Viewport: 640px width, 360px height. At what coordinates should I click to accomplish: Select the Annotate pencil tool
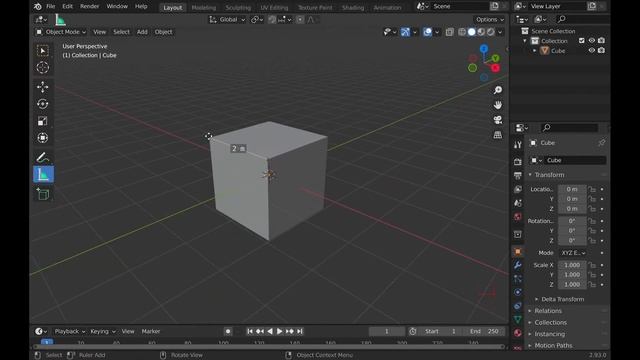tap(42, 157)
